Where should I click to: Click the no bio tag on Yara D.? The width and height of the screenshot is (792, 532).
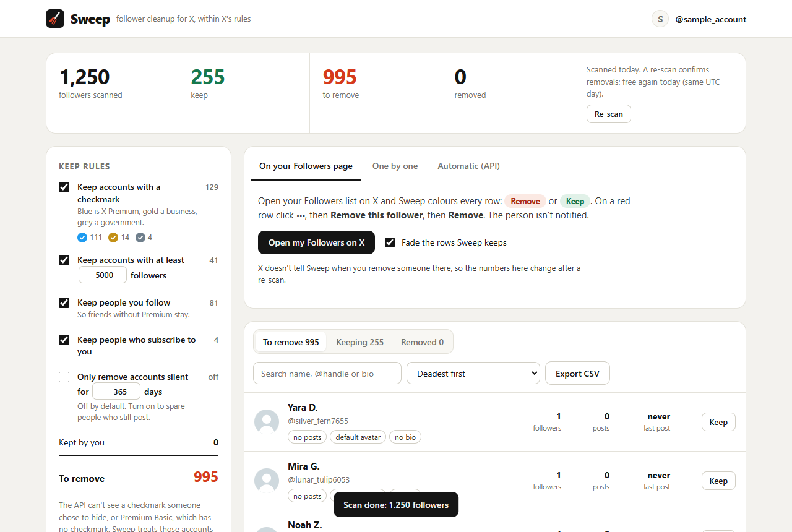point(405,437)
